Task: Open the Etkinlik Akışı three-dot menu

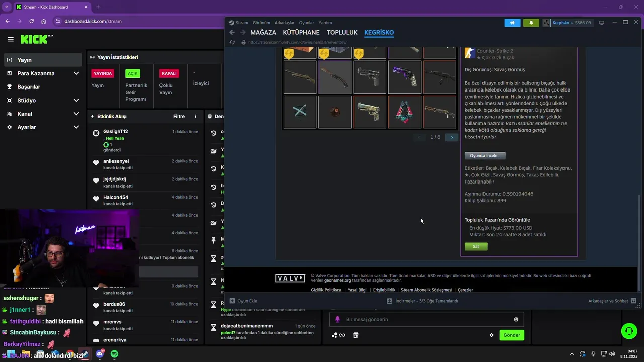Action: coord(196,116)
